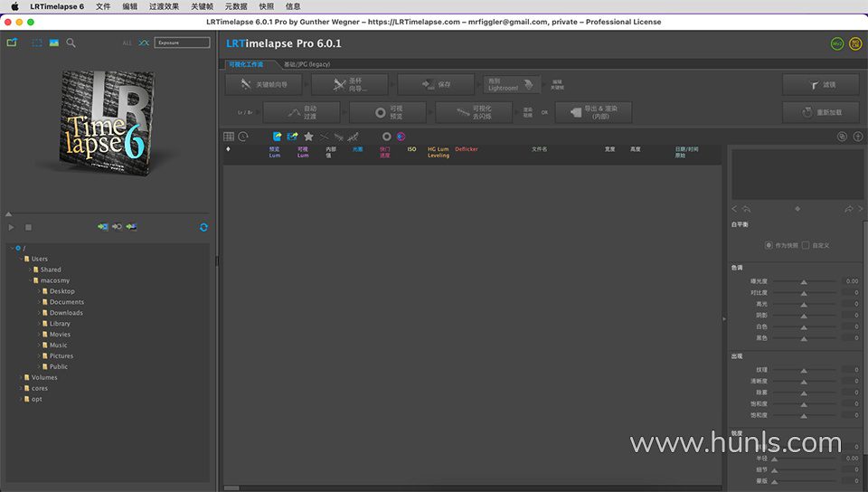
Task: Click the landscape image icon in left toolbar
Action: coord(53,43)
